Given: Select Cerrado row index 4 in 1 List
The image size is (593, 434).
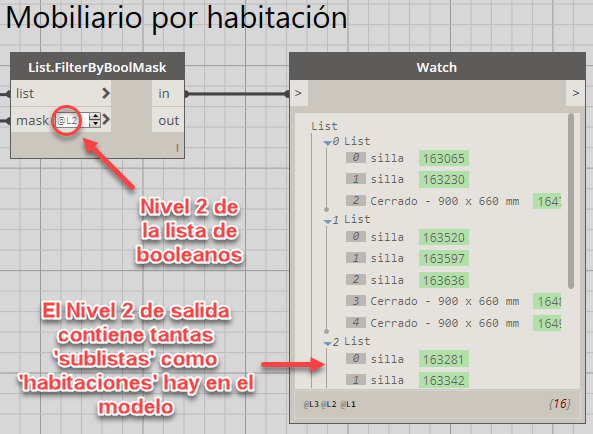Looking at the screenshot, I should (x=453, y=323).
